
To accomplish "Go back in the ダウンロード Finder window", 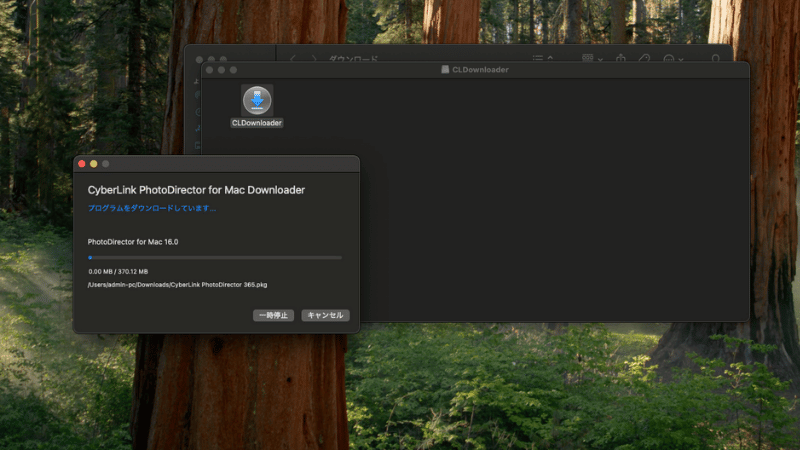I will [x=293, y=59].
